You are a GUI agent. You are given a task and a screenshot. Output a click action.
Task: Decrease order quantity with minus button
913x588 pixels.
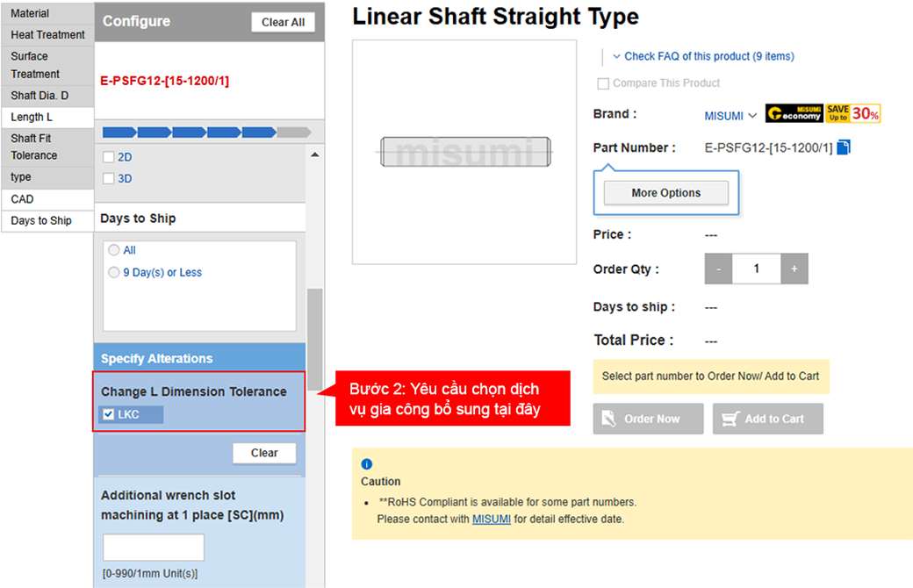click(718, 269)
